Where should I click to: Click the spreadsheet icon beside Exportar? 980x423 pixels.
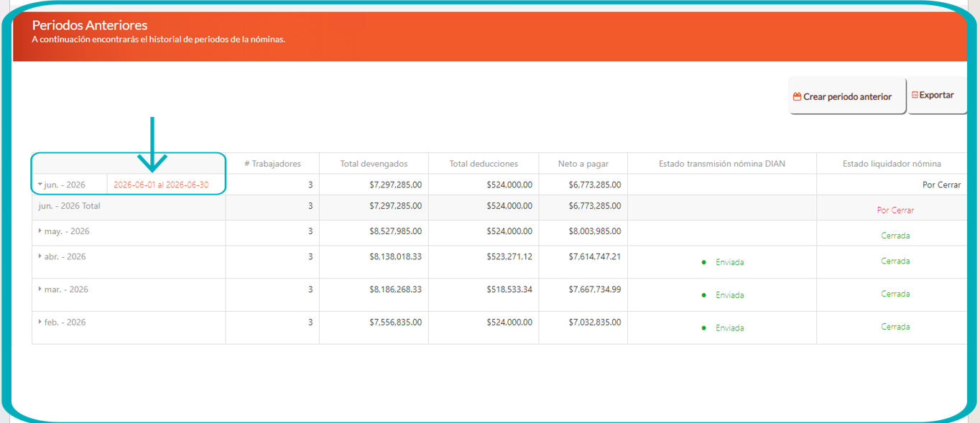(915, 95)
